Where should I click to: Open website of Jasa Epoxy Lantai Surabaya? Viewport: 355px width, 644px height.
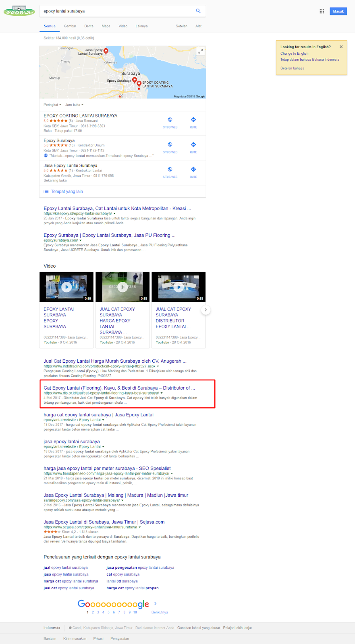tap(170, 172)
